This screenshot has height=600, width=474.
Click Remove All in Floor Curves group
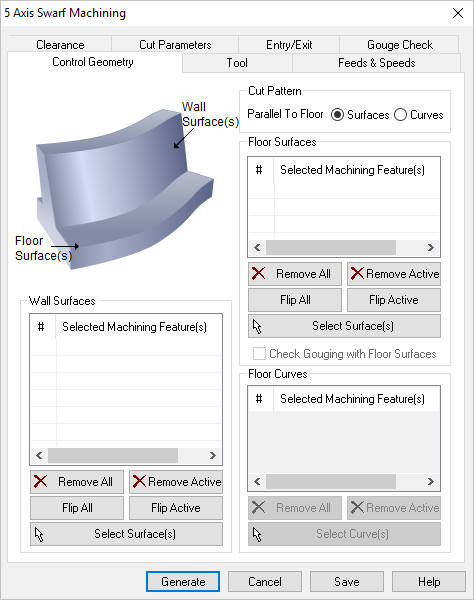(x=295, y=508)
